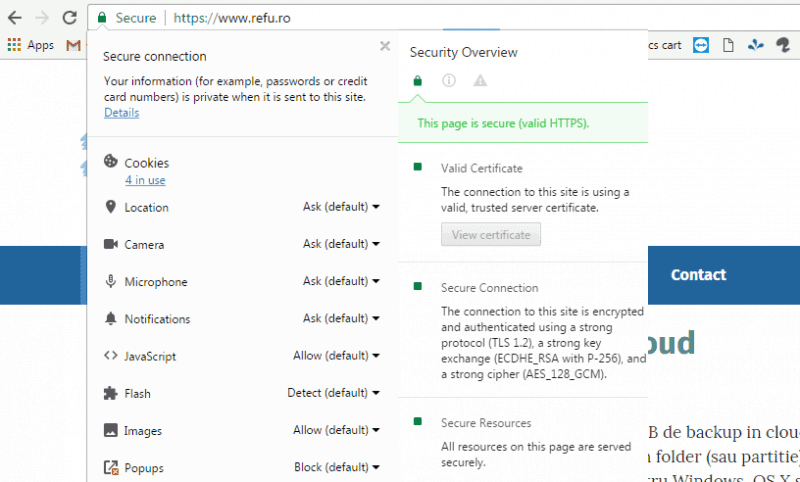The image size is (800, 482).
Task: Click the 'Secure connection' popup heading
Action: click(155, 57)
